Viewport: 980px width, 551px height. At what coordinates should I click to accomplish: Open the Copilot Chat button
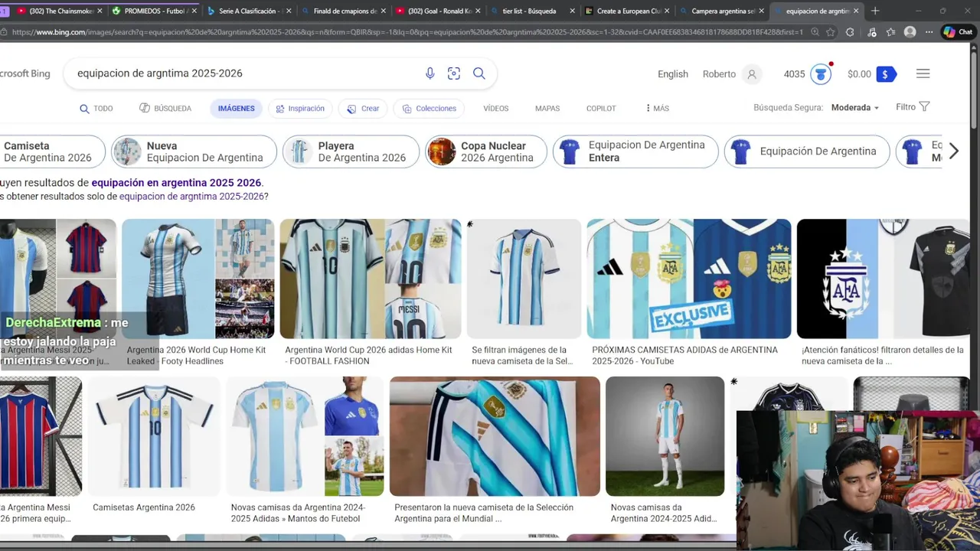coord(958,32)
